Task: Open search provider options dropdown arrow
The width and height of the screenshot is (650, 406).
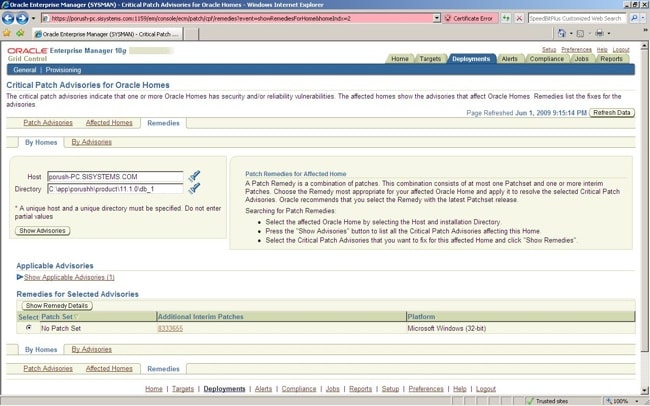Action: tap(643, 18)
